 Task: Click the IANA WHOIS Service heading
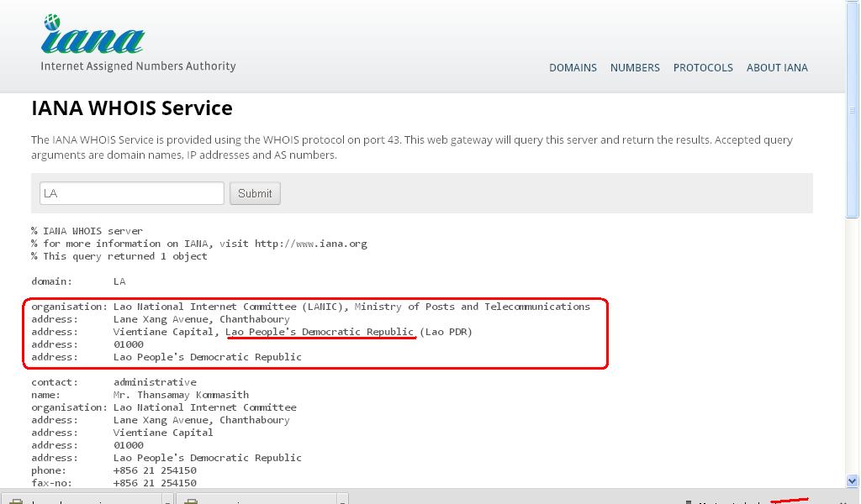(132, 108)
